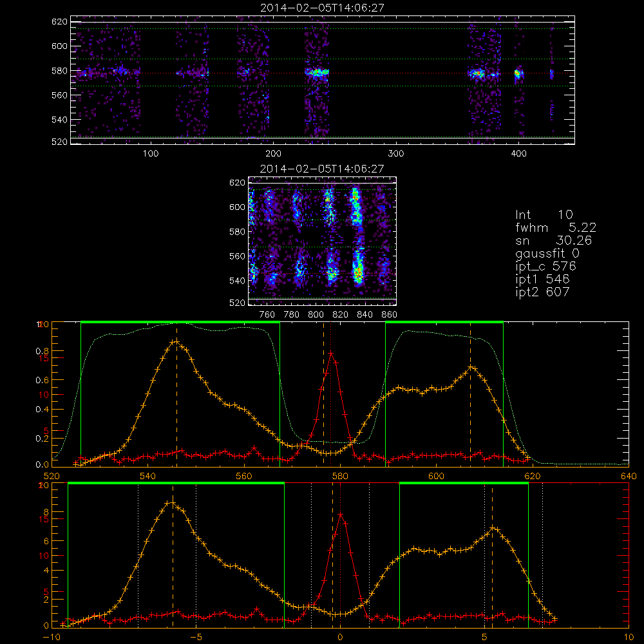The height and width of the screenshot is (644, 644).
Task: Select the 'Int 10' readout line
Action: (x=544, y=215)
